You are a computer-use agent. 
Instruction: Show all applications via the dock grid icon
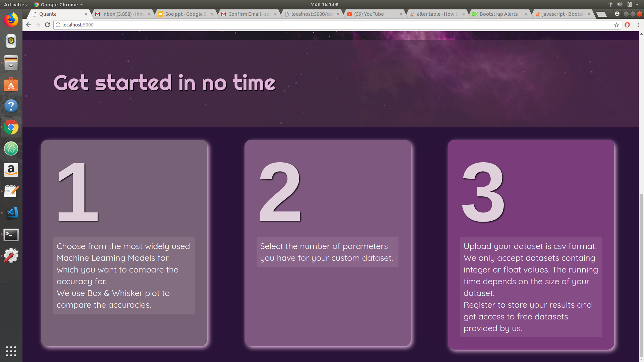click(11, 351)
